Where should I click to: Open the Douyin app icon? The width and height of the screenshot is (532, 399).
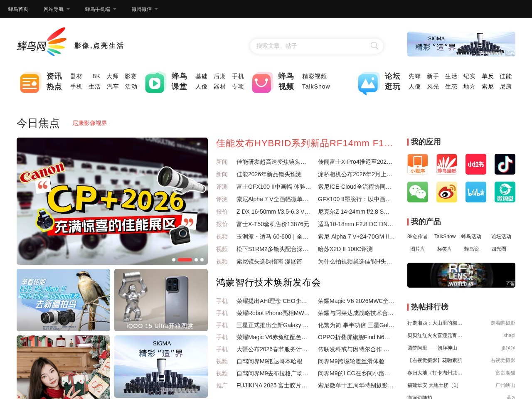click(x=505, y=164)
